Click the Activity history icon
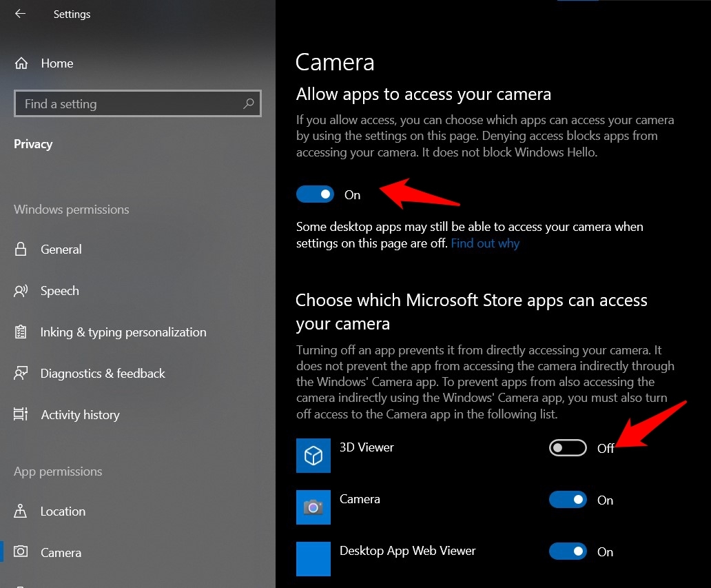 21,414
